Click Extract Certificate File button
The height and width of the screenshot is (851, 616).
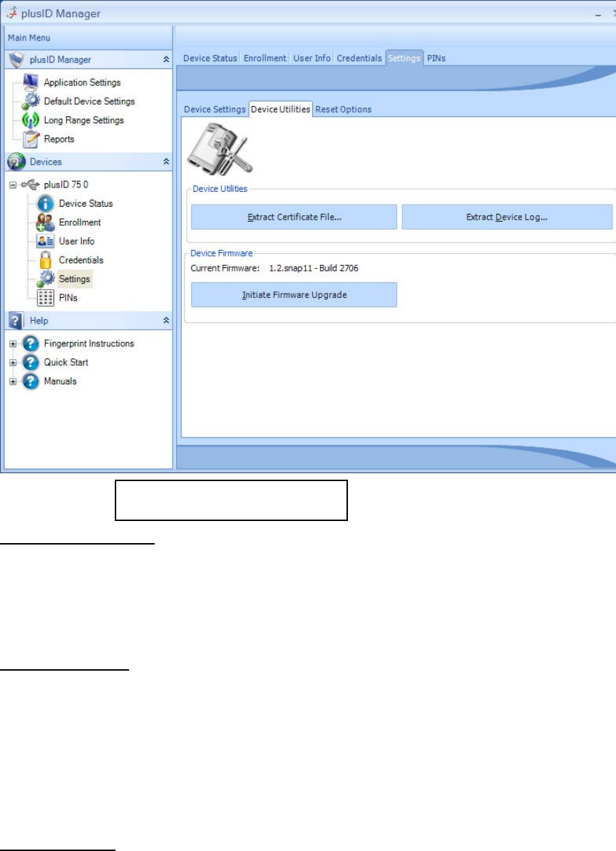[x=294, y=217]
